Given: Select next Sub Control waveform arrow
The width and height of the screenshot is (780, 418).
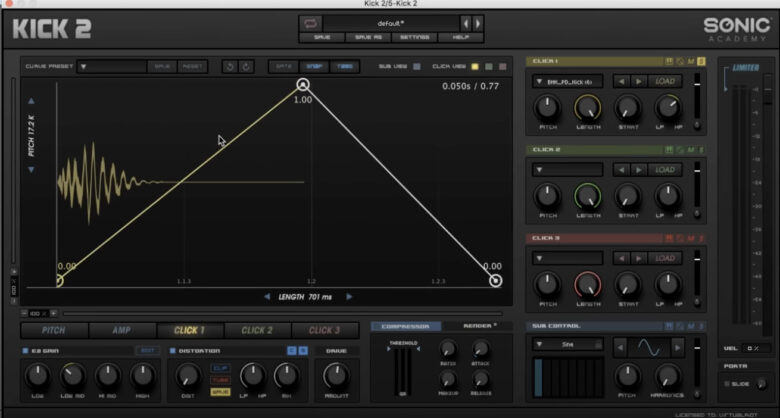Looking at the screenshot, I should [x=677, y=347].
